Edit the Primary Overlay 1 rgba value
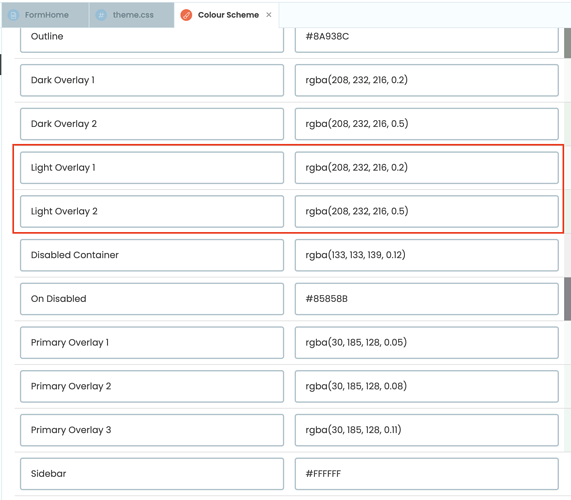This screenshot has height=500, width=571. 426,342
